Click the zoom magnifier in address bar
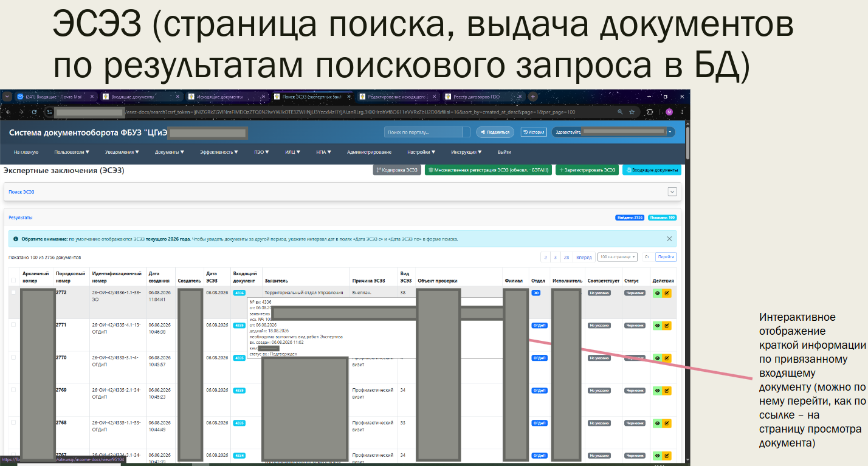 620,112
